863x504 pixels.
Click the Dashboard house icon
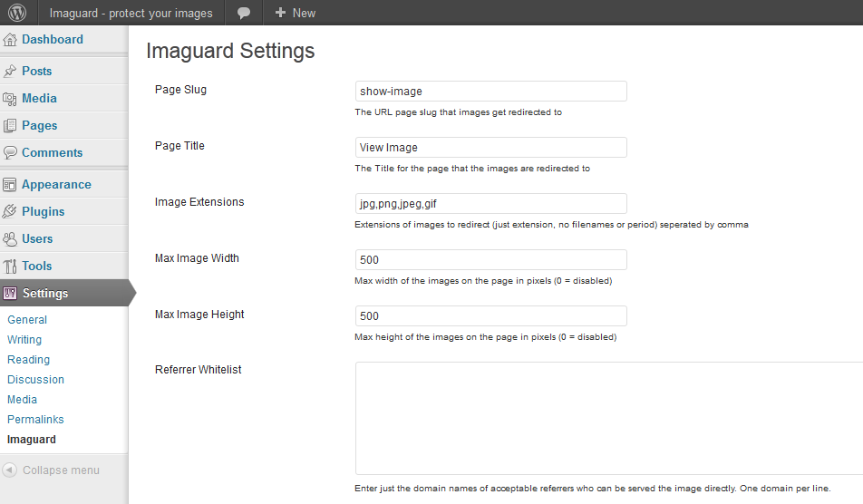pos(10,40)
